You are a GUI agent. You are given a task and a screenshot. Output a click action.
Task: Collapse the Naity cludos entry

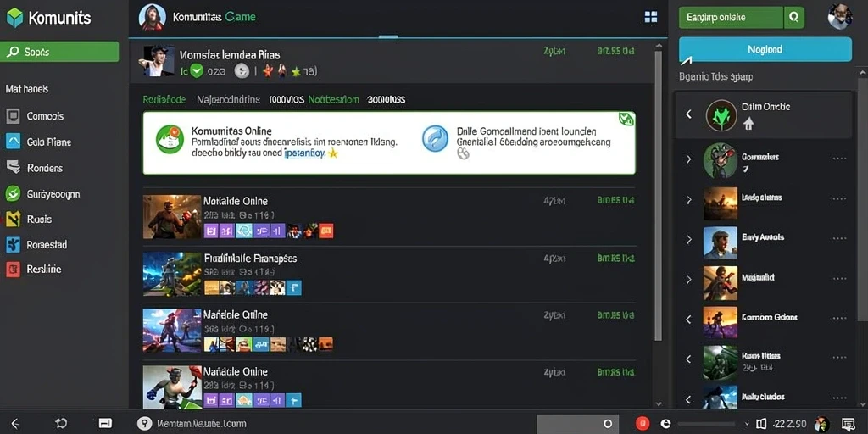[688, 399]
